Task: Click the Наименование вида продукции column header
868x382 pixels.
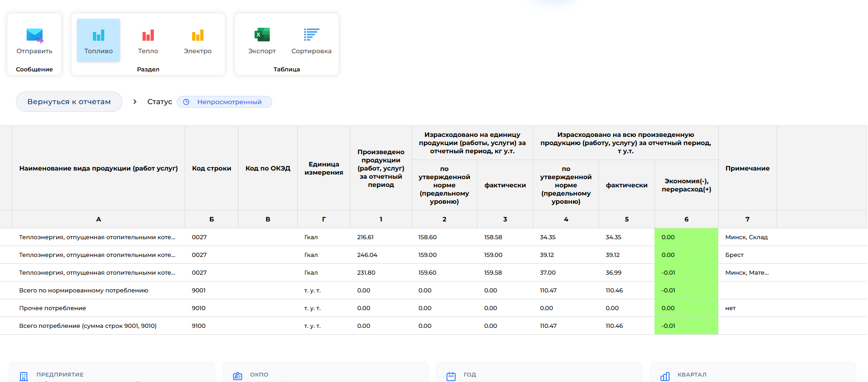Action: 98,168
